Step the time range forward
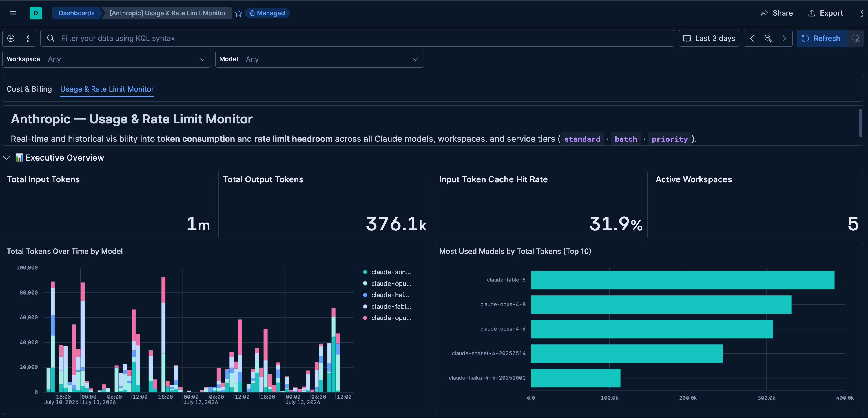This screenshot has height=418, width=868. 784,39
